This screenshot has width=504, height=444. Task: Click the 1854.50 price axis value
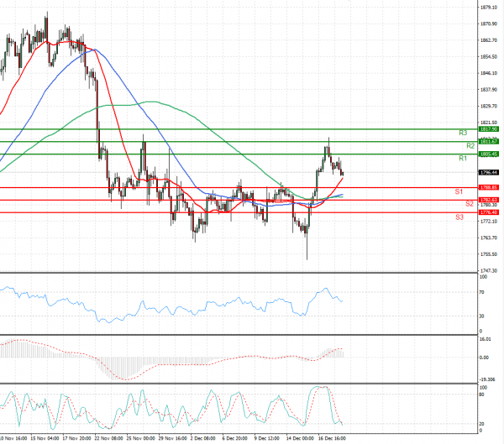click(489, 57)
